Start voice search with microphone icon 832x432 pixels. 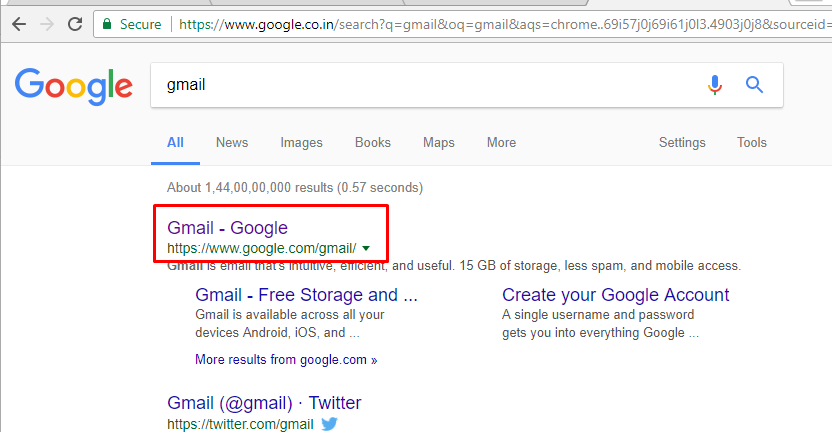[715, 85]
